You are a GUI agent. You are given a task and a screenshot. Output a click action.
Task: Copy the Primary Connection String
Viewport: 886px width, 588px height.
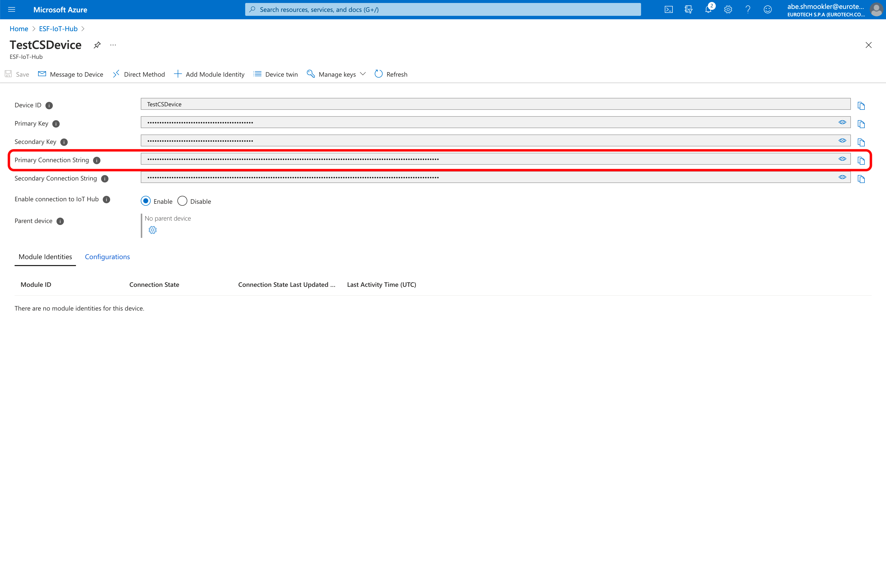861,160
